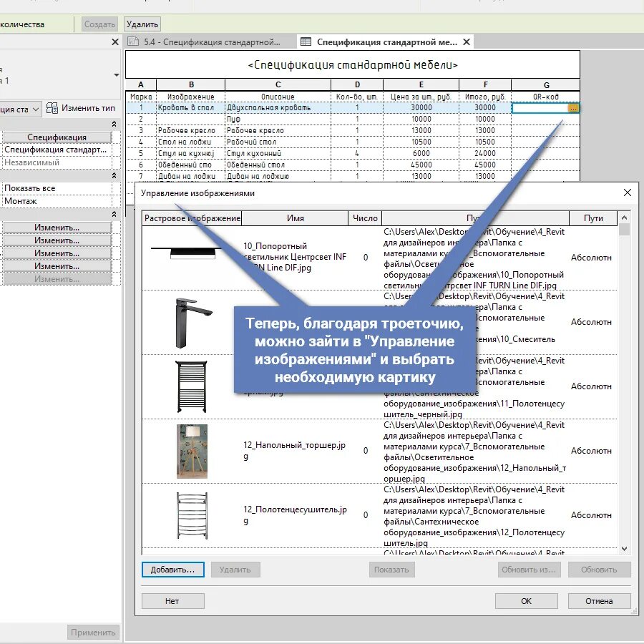644x644 pixels.
Task: Click the Изменить тип icon
Action: click(52, 108)
